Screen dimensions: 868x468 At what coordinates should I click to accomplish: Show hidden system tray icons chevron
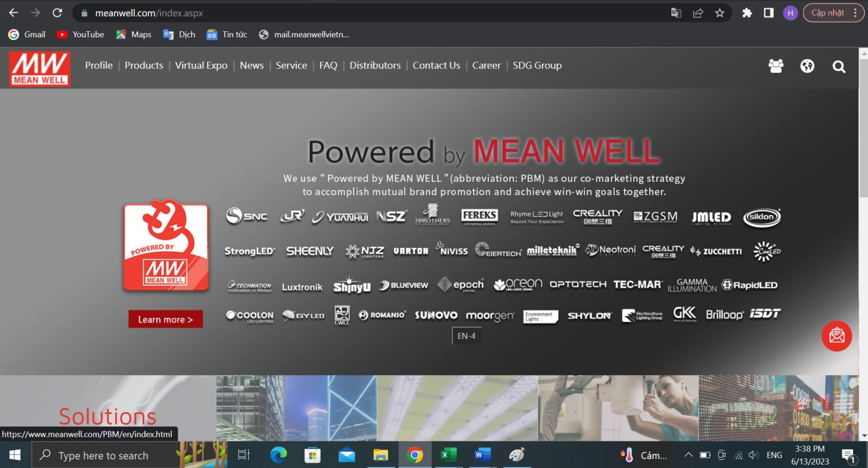click(x=688, y=455)
